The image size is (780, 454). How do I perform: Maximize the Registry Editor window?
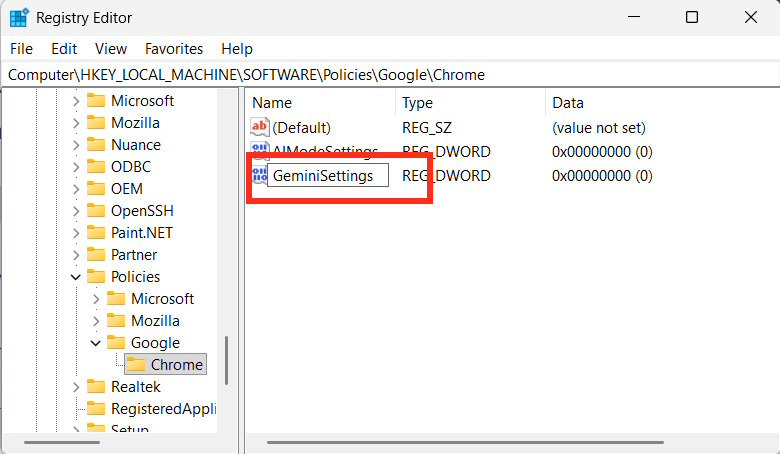[691, 17]
